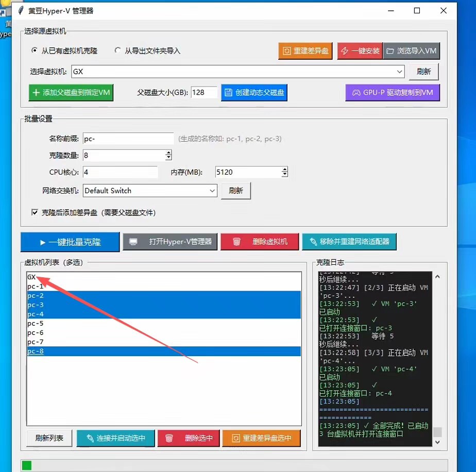Select pc-1 in the virtual machine list
476x472 pixels.
164,286
